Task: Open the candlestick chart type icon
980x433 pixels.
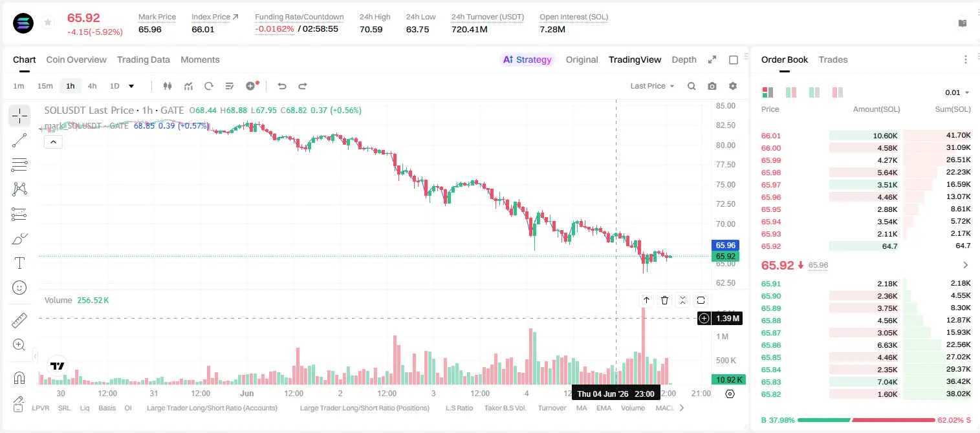Action: pyautogui.click(x=168, y=86)
